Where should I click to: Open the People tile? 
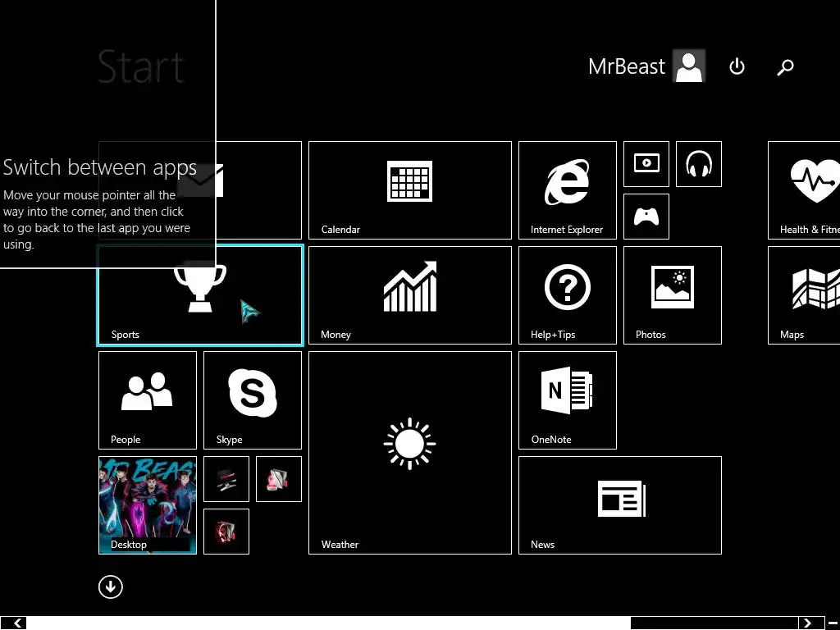tap(148, 400)
